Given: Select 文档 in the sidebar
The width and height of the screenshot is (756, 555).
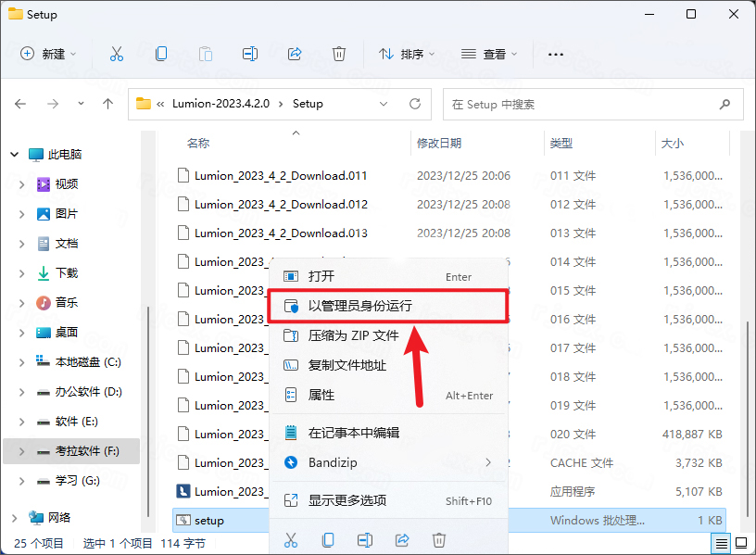Looking at the screenshot, I should [67, 244].
